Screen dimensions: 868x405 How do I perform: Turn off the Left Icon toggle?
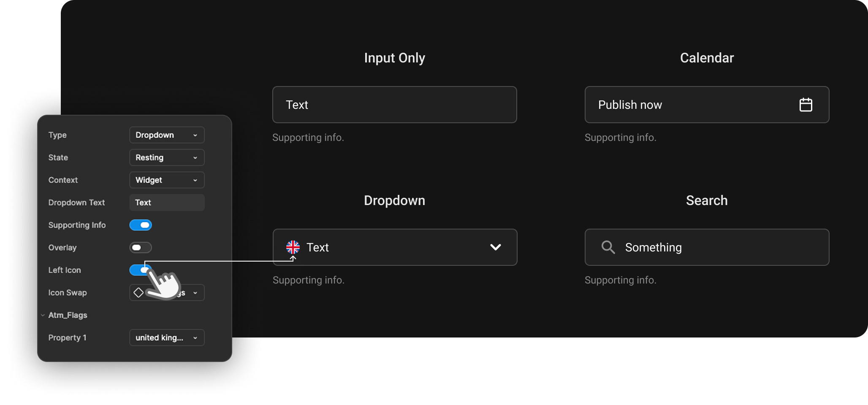[x=141, y=270]
